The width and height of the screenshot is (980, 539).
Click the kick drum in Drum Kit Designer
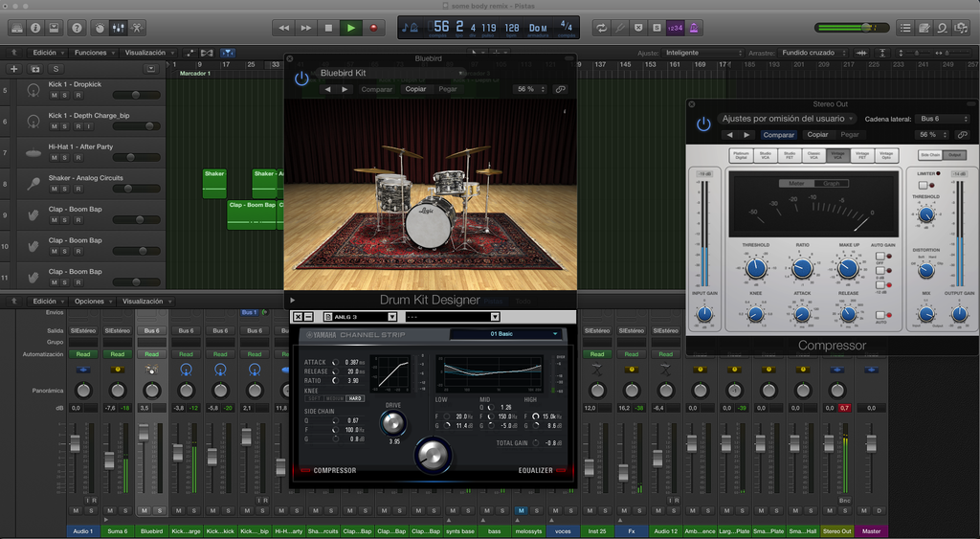(431, 225)
